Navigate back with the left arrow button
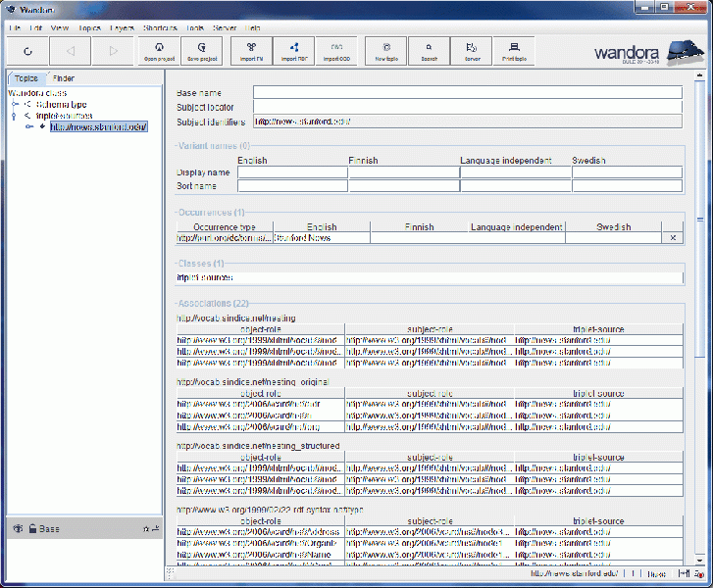 tap(70, 50)
